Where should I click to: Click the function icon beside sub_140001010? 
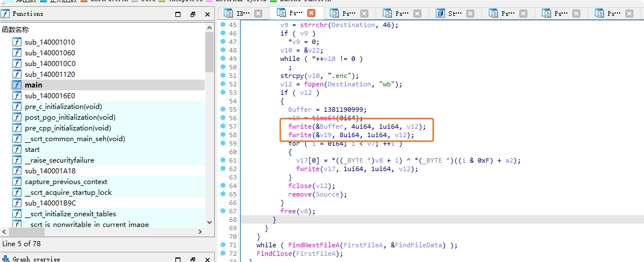point(17,42)
